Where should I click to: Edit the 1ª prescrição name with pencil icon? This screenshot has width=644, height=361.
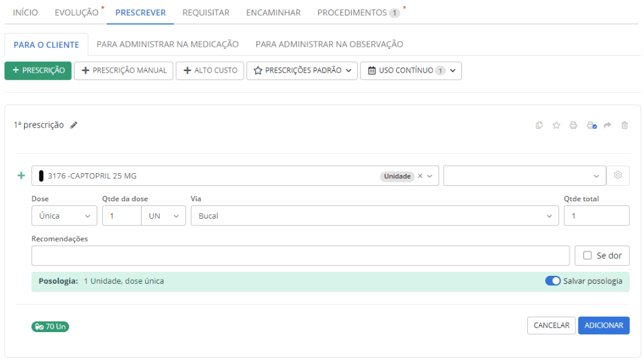click(x=73, y=125)
